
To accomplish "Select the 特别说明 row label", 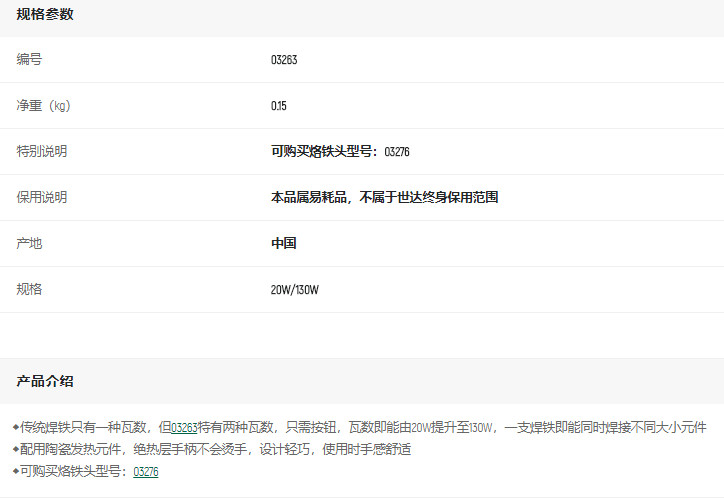I will [42, 152].
